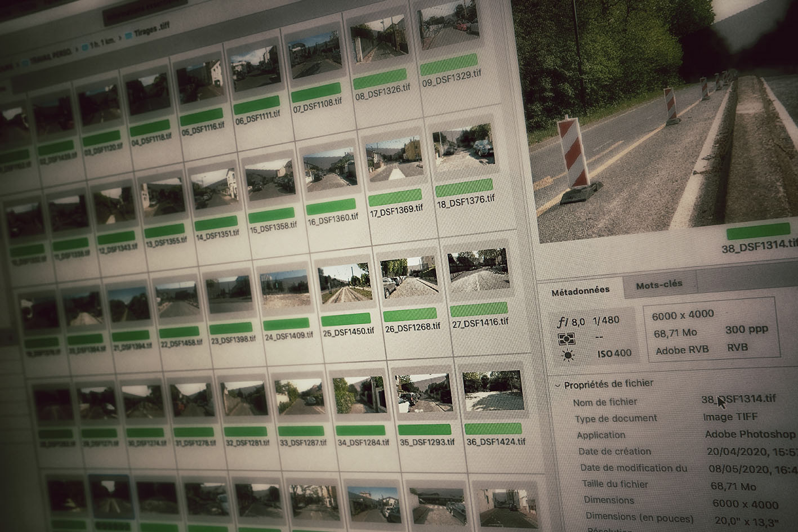The image size is (798, 532).
Task: Select thumbnail 33_DSF1287.tif
Action: tap(299, 399)
